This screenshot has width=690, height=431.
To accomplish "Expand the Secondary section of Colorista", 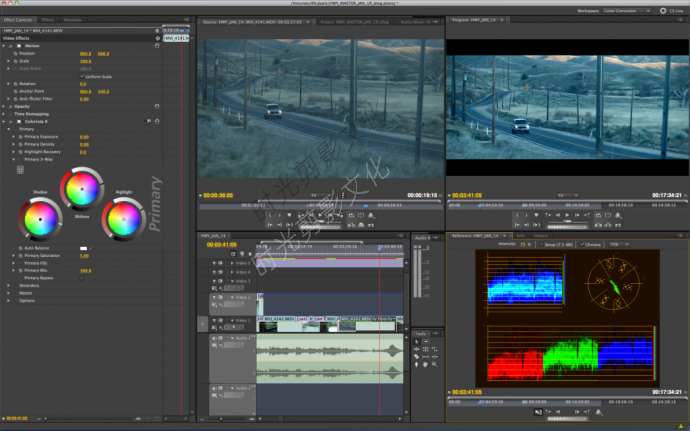I will [x=8, y=285].
